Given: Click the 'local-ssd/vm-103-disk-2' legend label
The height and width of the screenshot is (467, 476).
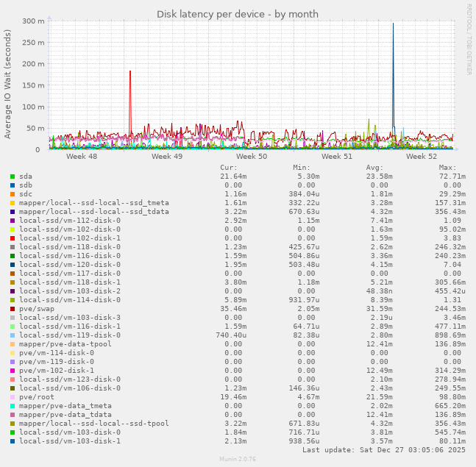Looking at the screenshot, I should pos(70,291).
